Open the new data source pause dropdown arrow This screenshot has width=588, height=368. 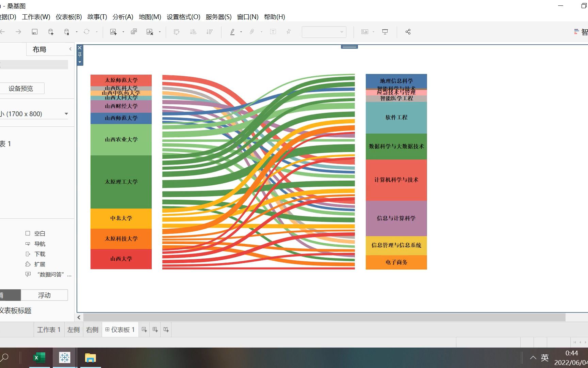click(x=77, y=32)
